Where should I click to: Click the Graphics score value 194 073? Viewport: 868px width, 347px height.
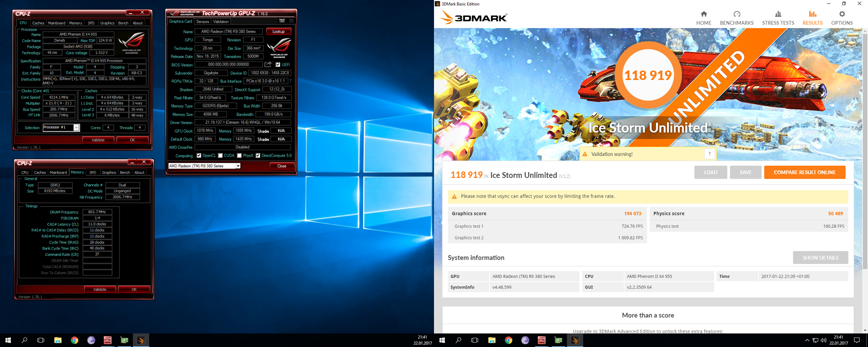(x=632, y=214)
